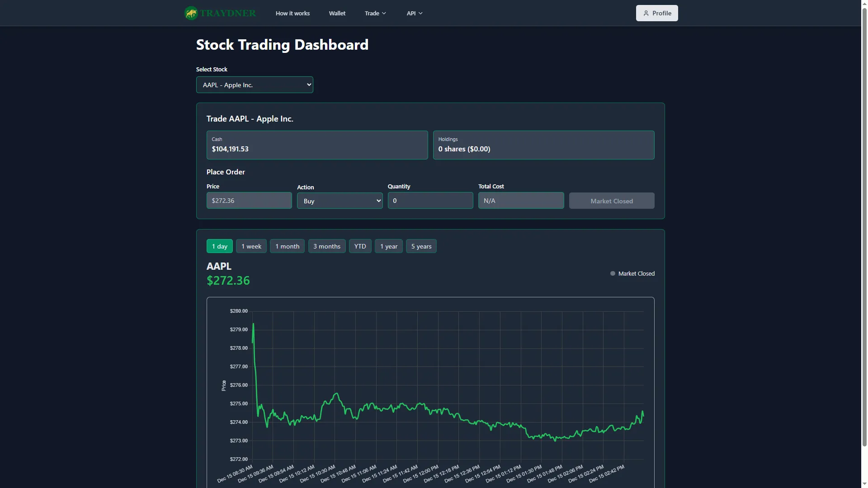The width and height of the screenshot is (868, 488).
Task: Click the Total Cost N/A field
Action: pos(521,201)
